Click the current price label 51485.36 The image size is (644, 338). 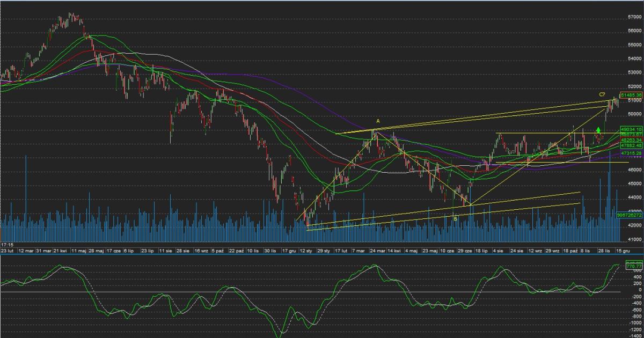point(631,95)
